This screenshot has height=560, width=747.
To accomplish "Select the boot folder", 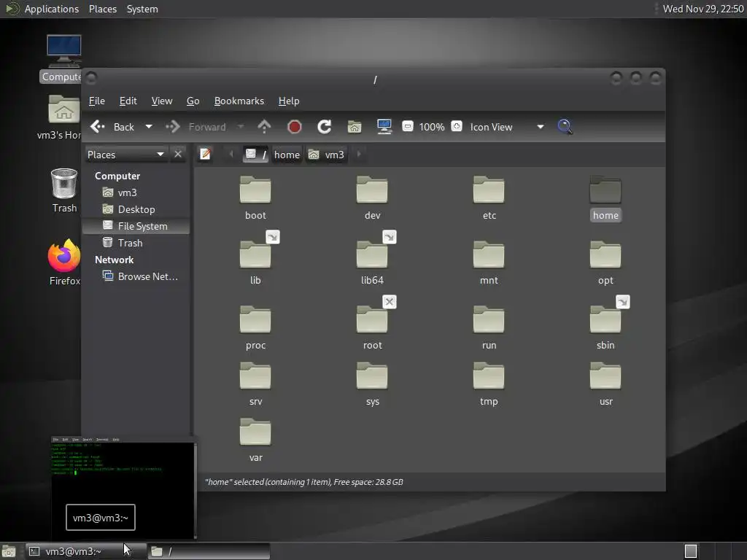I will coord(255,198).
